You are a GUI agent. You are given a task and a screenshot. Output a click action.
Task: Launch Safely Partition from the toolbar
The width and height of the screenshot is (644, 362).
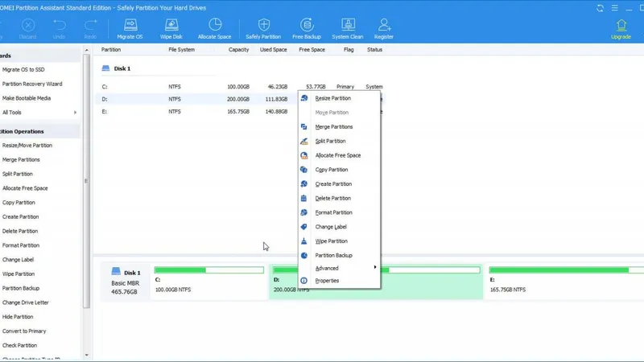[x=264, y=29]
